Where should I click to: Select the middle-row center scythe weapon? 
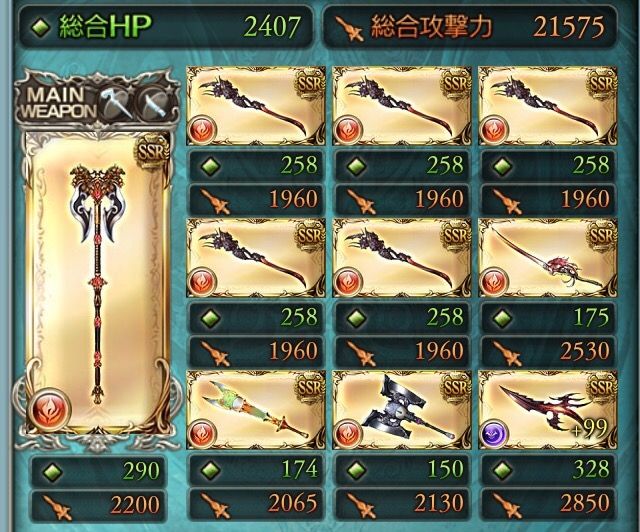(402, 258)
